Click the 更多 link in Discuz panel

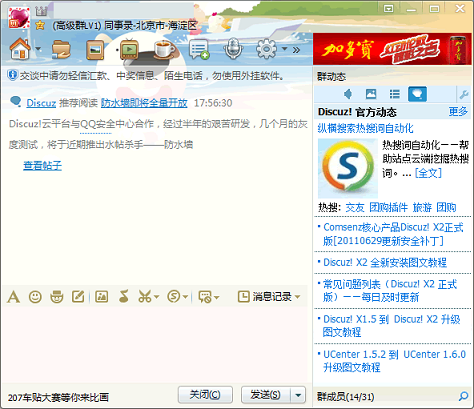click(458, 112)
